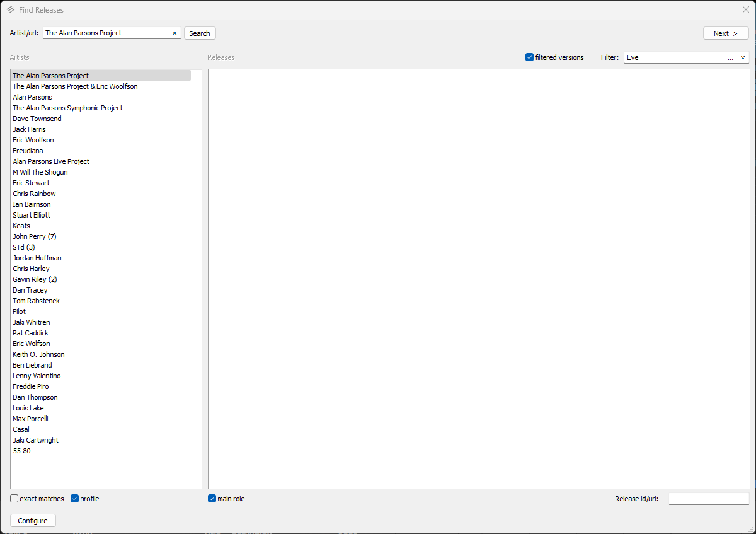This screenshot has height=534, width=756.
Task: Select Ian Bairnson in Artists list
Action: pos(101,204)
